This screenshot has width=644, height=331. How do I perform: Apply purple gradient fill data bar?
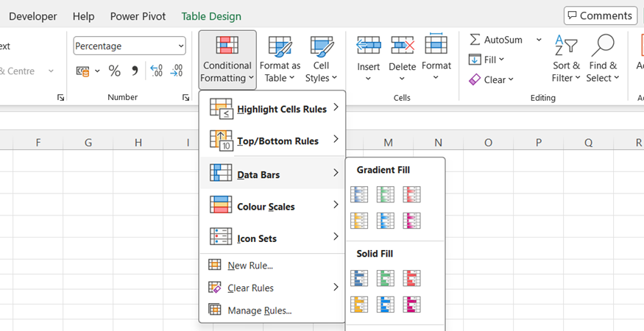[411, 221]
